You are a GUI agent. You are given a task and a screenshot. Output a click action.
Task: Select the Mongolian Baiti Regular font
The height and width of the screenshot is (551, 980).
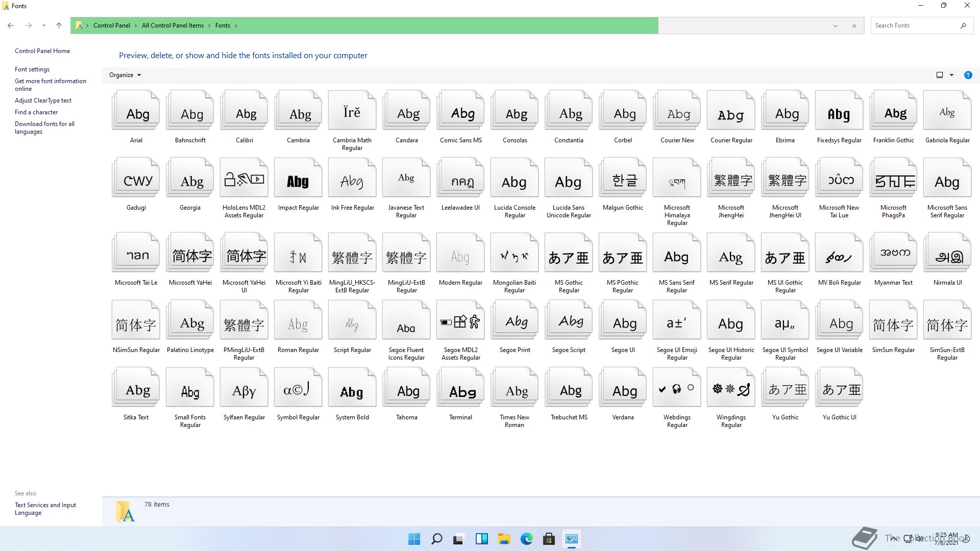[x=514, y=253]
